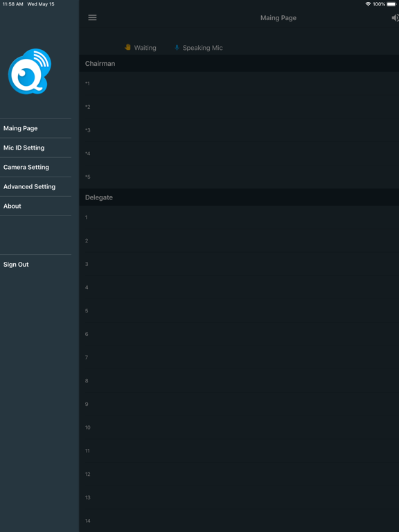Select Delegate row 13

pos(239,497)
